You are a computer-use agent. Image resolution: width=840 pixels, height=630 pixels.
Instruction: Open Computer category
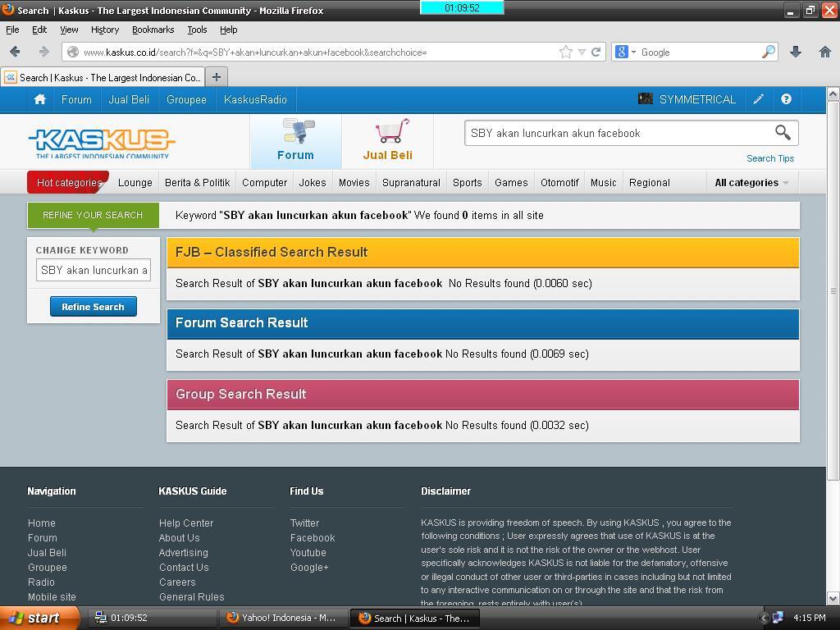click(264, 182)
